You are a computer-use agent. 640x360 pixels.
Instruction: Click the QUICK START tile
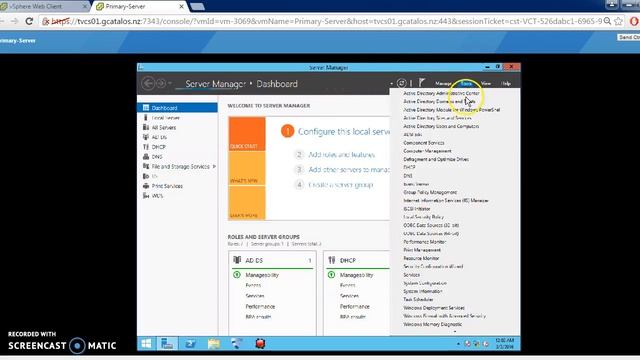tap(247, 134)
